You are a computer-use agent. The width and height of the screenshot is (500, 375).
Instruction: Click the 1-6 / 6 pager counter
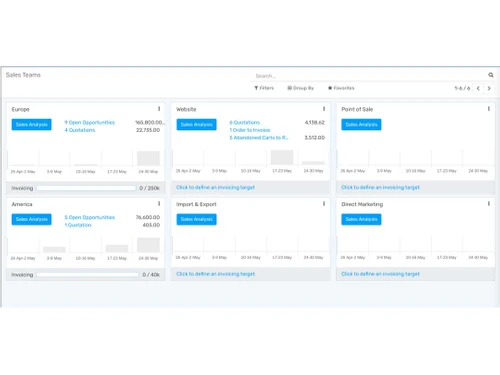coord(462,88)
